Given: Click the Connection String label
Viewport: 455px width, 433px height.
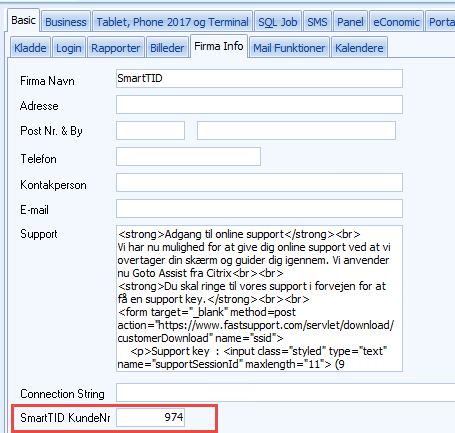Looking at the screenshot, I should [62, 394].
